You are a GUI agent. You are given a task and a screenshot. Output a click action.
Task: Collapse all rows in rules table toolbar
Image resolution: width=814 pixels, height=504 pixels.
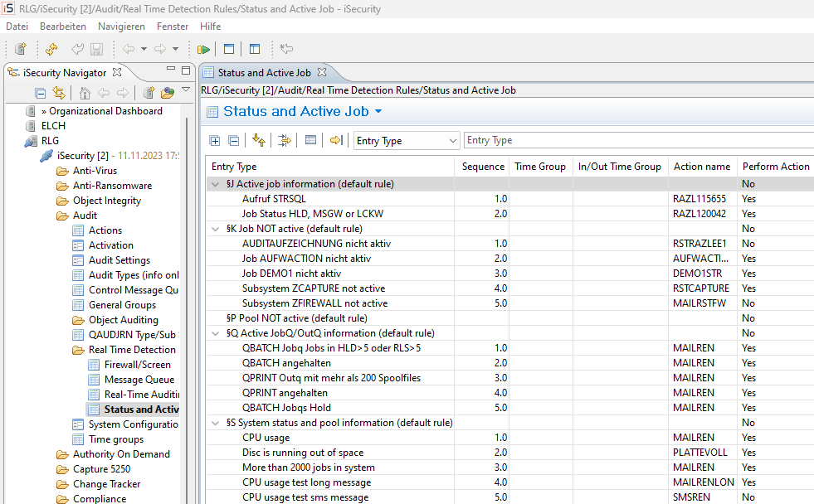click(234, 141)
